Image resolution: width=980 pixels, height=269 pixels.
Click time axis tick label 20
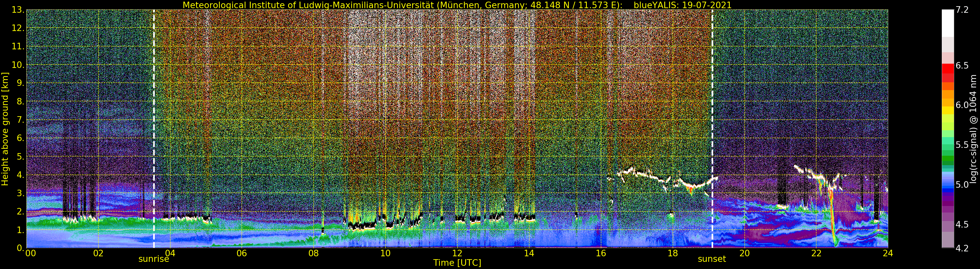[744, 253]
